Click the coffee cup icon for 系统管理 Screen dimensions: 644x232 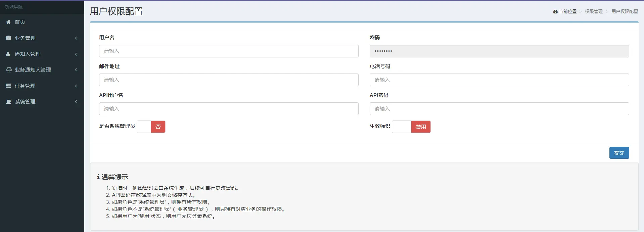pos(9,101)
